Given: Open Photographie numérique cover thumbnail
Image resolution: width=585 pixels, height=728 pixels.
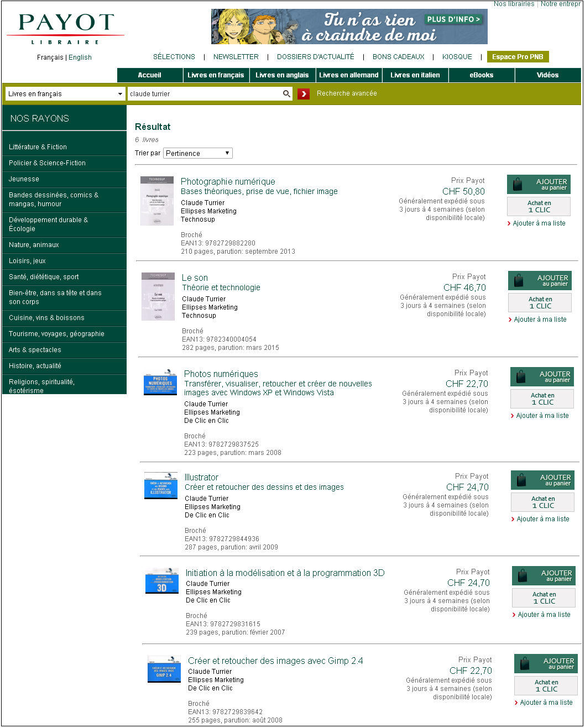Looking at the screenshot, I should [x=157, y=201].
